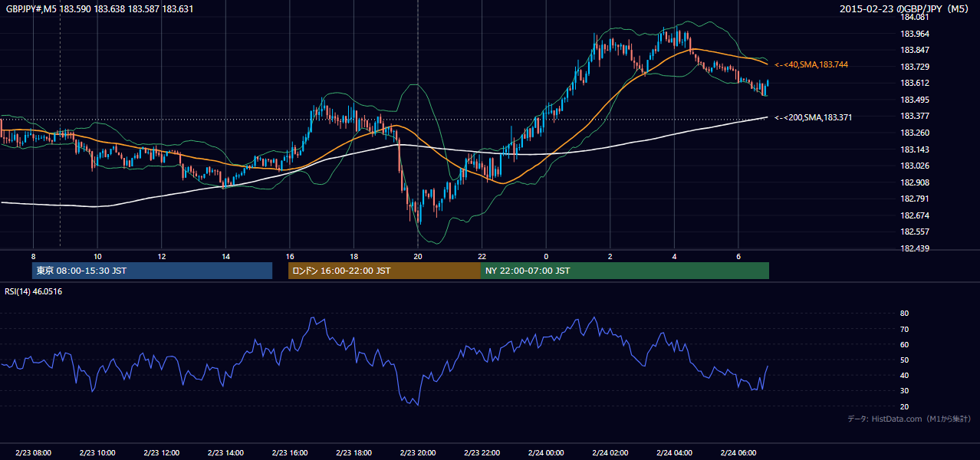Click price axis label 183.729
Screen dimensions: 980x460
(915, 67)
